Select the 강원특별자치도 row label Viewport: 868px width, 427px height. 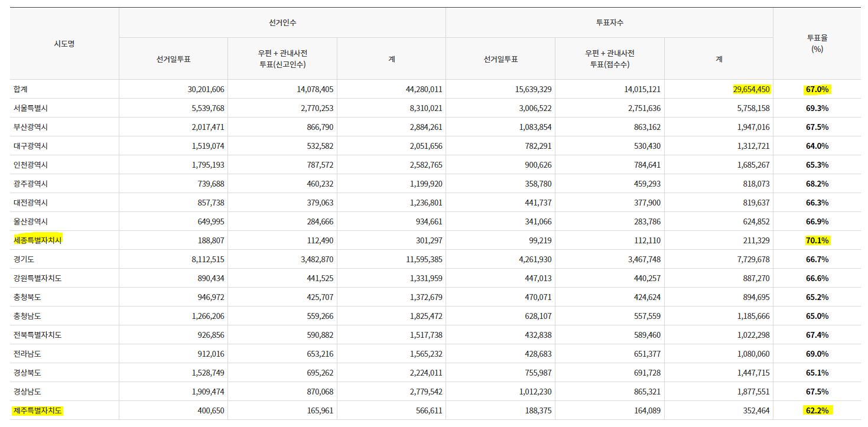coord(38,278)
